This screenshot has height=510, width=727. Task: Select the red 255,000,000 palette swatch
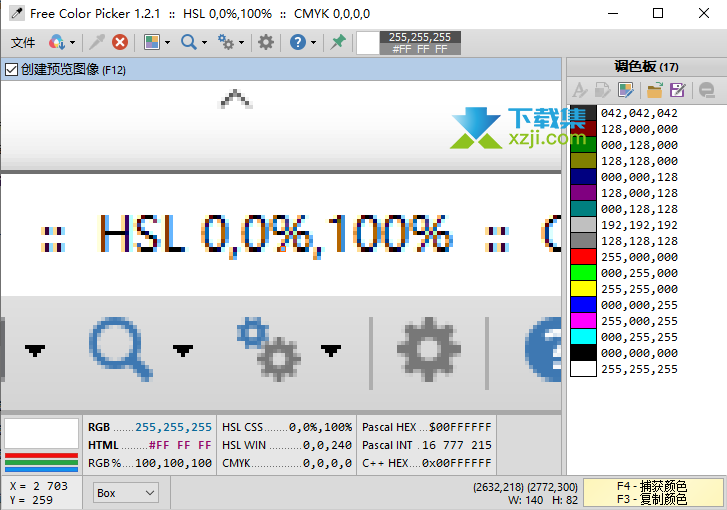coord(583,257)
